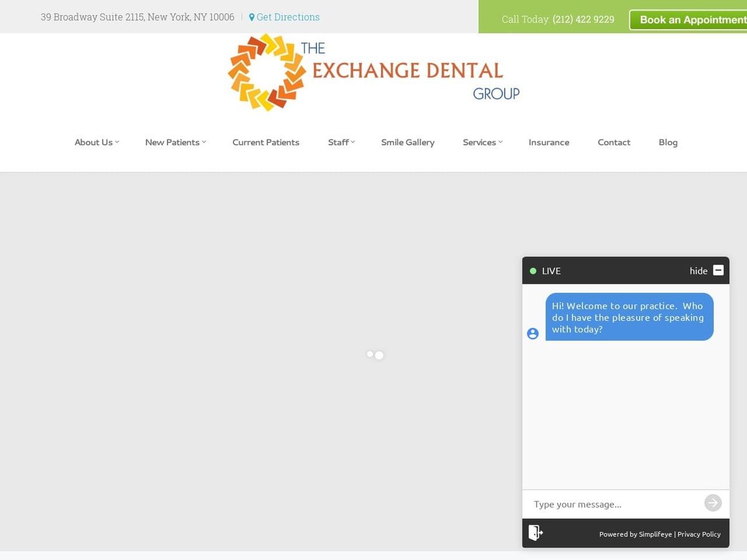Click the map pin icon by Get Directions
This screenshot has width=747, height=560.
pyautogui.click(x=251, y=17)
